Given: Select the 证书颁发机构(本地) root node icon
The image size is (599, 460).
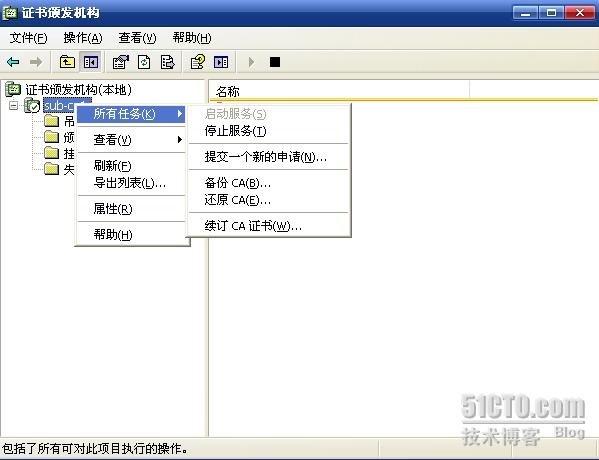Looking at the screenshot, I should [x=13, y=89].
